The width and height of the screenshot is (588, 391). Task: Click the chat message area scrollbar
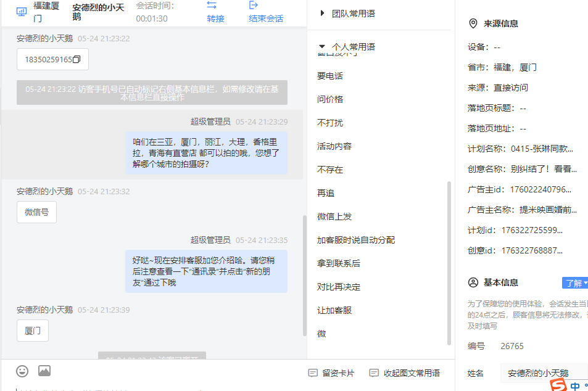click(305, 276)
